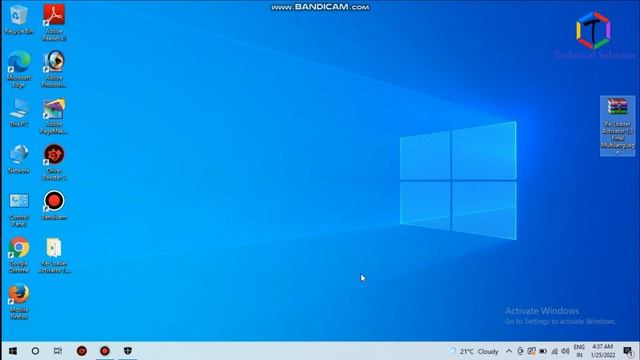
Task: Click the Driver Booster taskbar icon
Action: click(82, 351)
